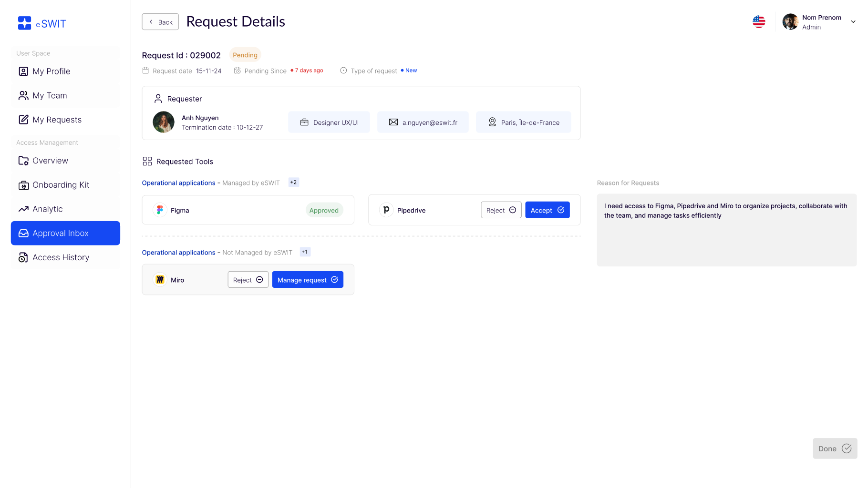
Task: Click the Figma app icon
Action: (160, 210)
